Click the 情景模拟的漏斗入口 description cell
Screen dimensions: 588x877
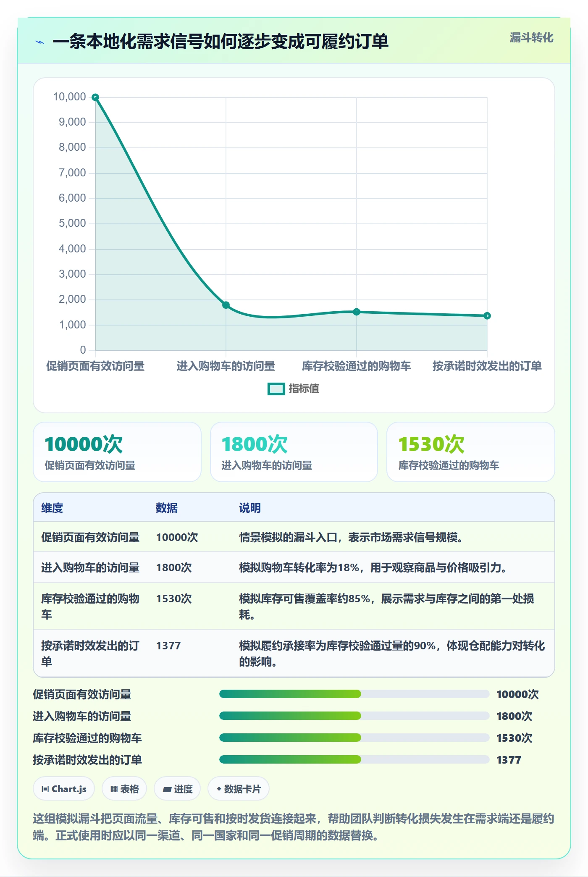click(351, 537)
